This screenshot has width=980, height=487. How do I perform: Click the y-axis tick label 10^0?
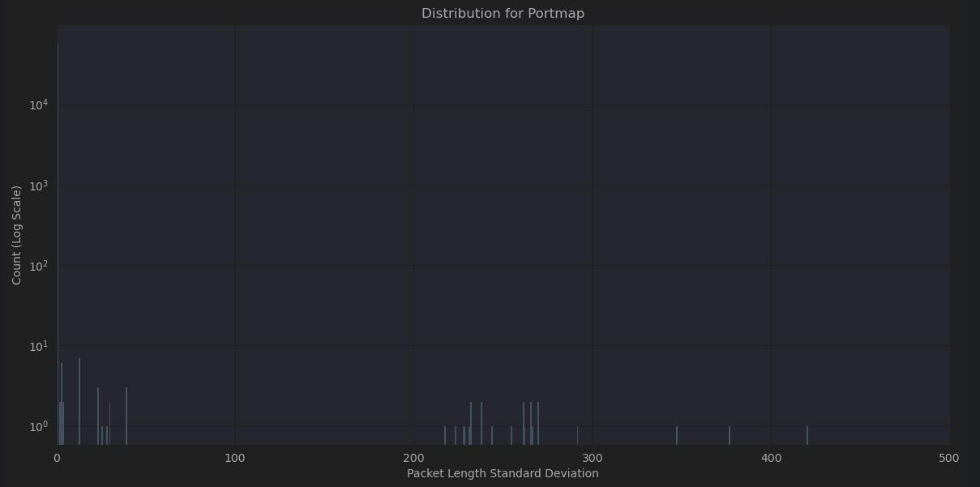[39, 426]
